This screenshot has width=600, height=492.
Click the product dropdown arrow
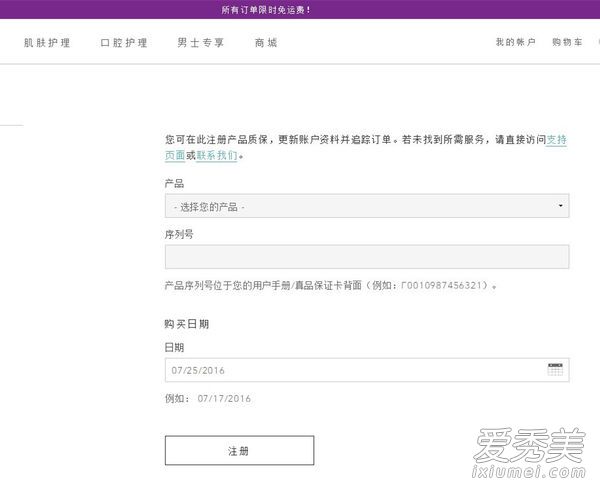click(560, 206)
